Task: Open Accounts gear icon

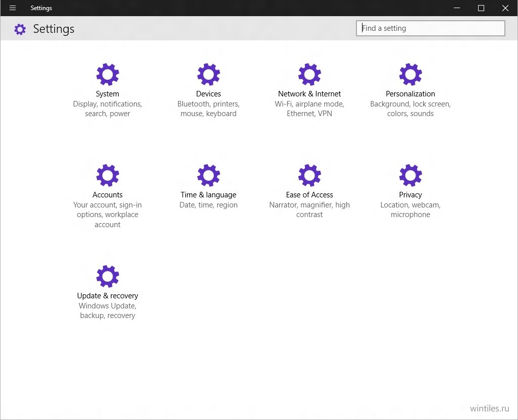Action: 108,175
